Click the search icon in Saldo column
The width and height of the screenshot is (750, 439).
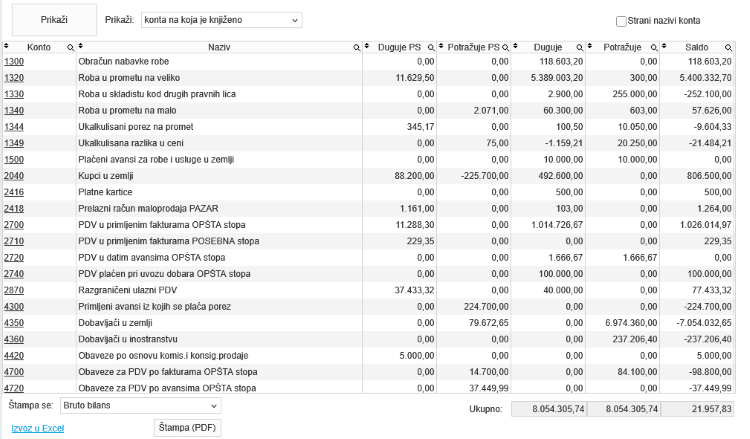point(728,47)
